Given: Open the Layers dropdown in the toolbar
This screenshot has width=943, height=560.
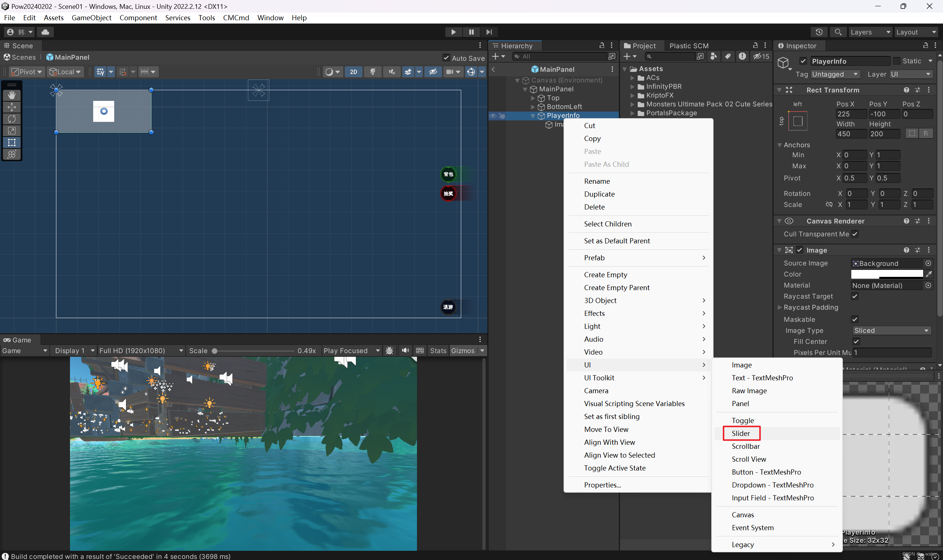Looking at the screenshot, I should (870, 32).
